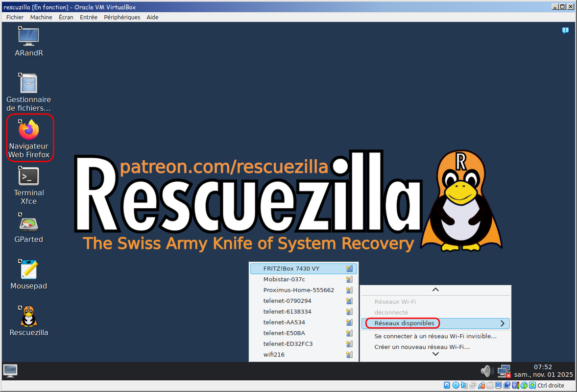
Task: Click the network connection tray icon
Action: pos(504,371)
